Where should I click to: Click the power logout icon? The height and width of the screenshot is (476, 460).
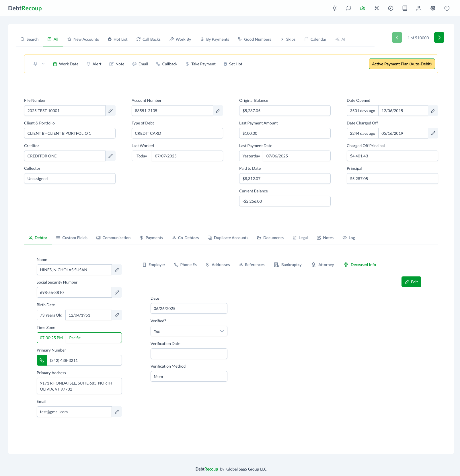click(447, 8)
